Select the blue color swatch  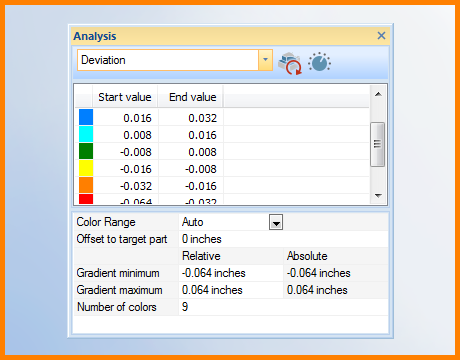point(86,117)
